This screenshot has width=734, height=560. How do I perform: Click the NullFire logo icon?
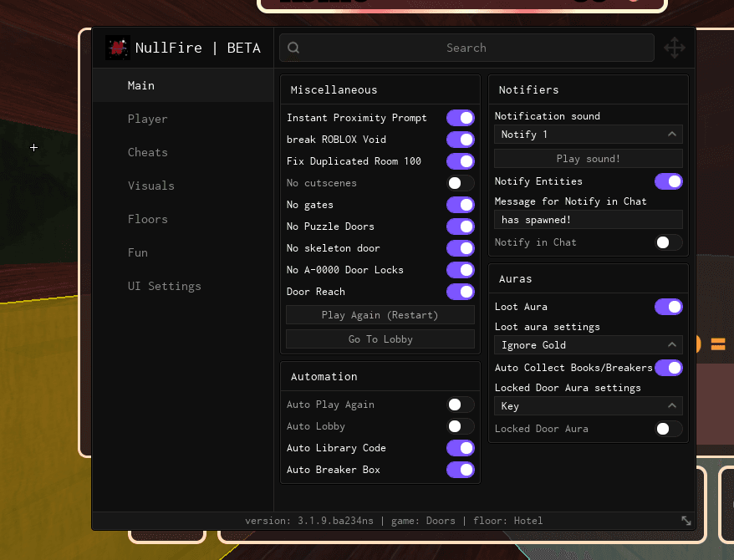tap(117, 48)
